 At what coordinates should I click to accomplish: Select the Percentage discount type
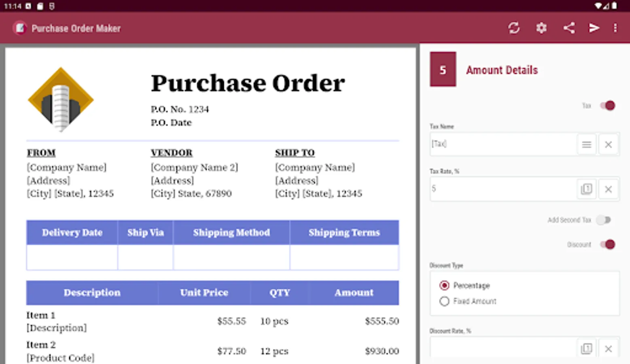click(444, 286)
